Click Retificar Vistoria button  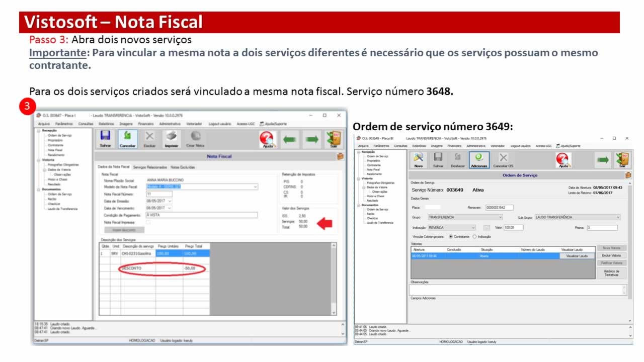point(611,263)
